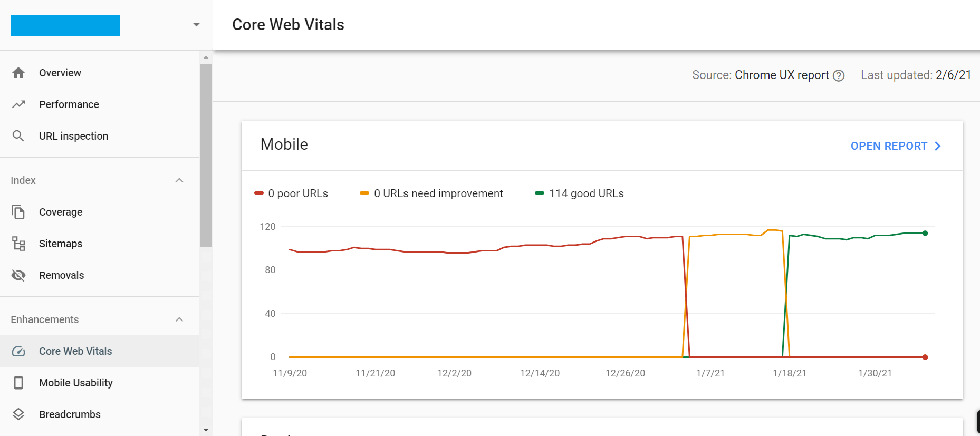This screenshot has height=436, width=980.
Task: Toggle the 114 good URLs legend series
Action: click(x=579, y=193)
